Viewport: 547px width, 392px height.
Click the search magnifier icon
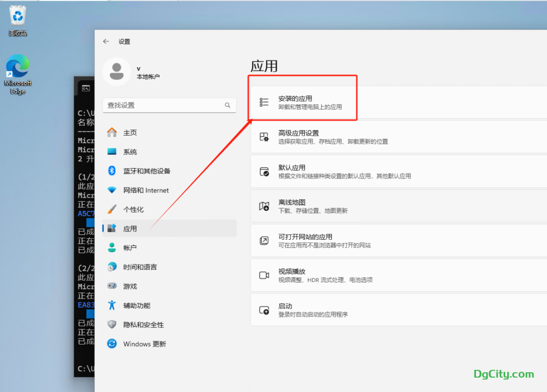pos(228,105)
